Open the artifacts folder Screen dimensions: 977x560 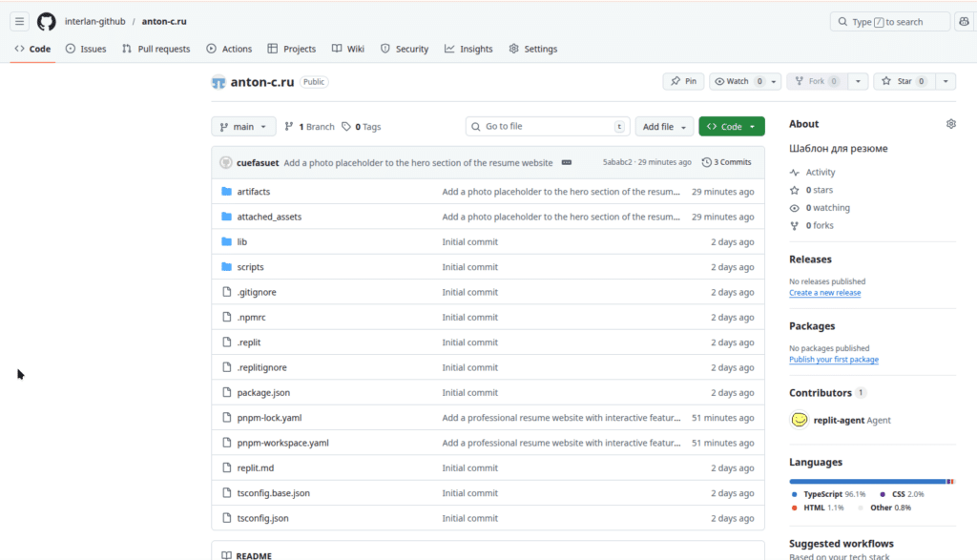(253, 192)
